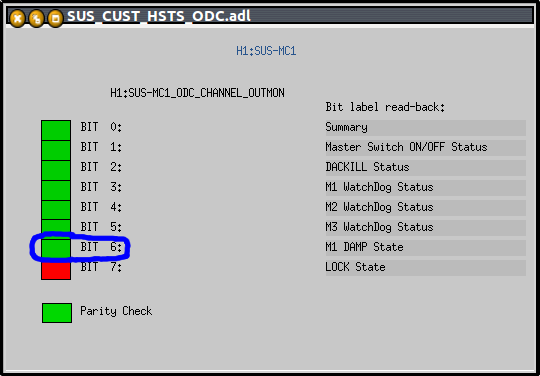This screenshot has width=540, height=376.
Task: Select the DACKILL Status label field
Action: pos(425,168)
